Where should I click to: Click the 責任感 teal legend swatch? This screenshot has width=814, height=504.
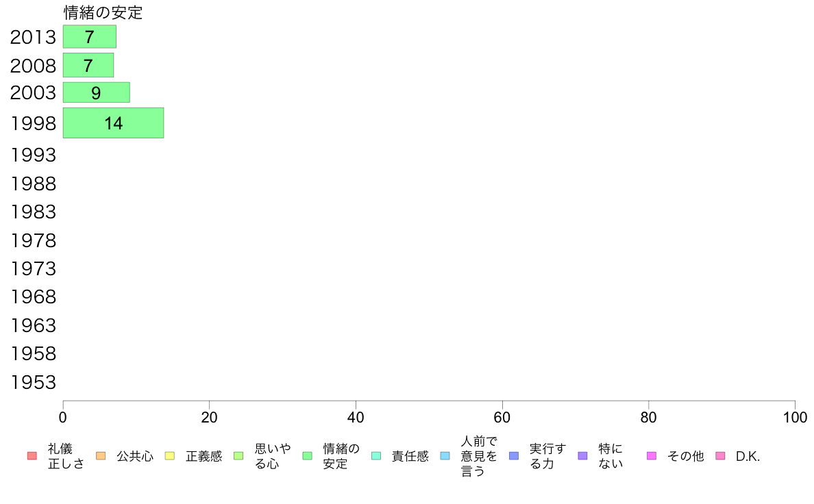pos(376,456)
